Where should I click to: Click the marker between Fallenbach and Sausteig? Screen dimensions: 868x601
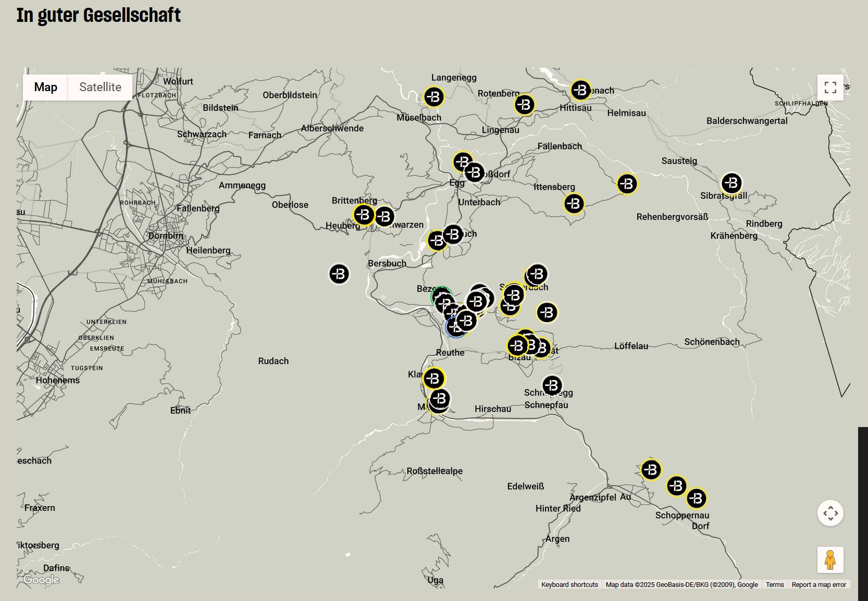pos(627,184)
